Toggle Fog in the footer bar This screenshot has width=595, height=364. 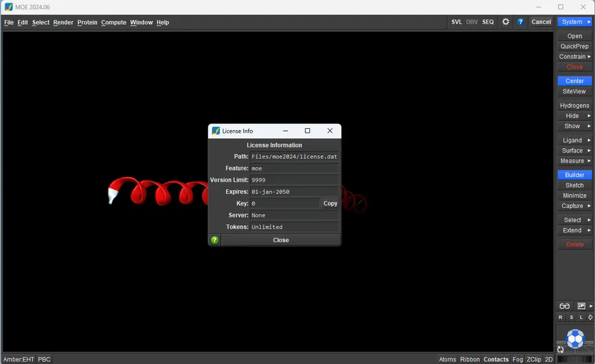(x=518, y=359)
